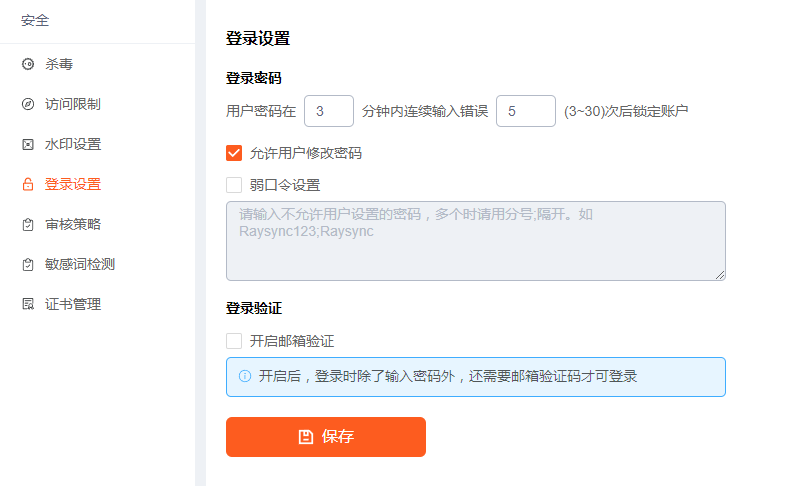Click the minutes input field showing 3
Screen dimensions: 794x486
point(329,111)
